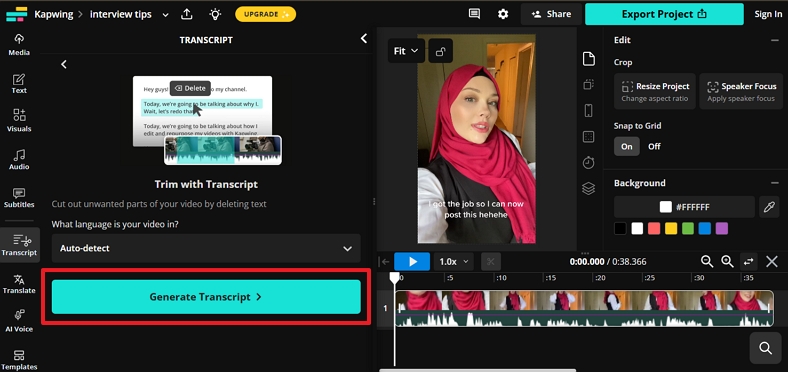Collapse the Background section
The width and height of the screenshot is (788, 372).
(774, 183)
